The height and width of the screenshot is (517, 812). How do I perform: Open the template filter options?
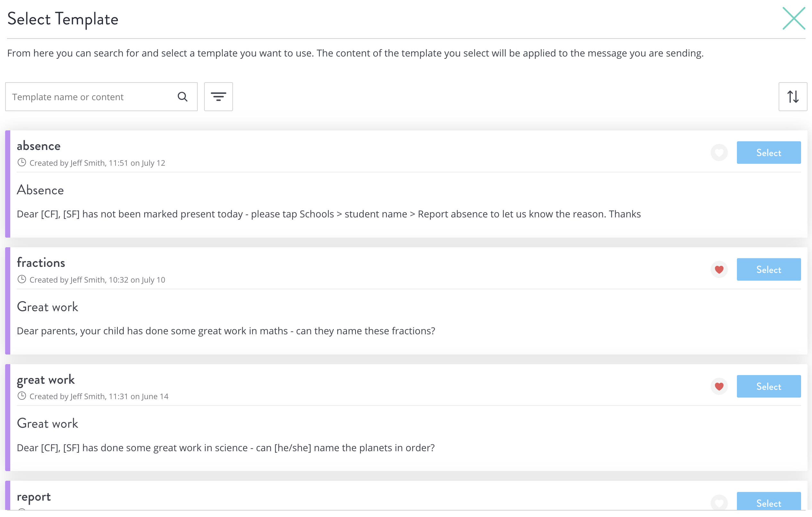coord(219,97)
